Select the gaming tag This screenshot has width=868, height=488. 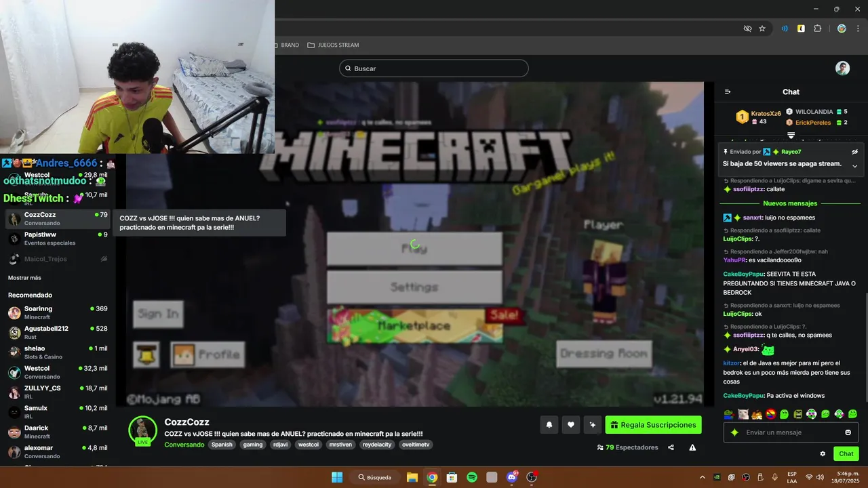click(253, 445)
